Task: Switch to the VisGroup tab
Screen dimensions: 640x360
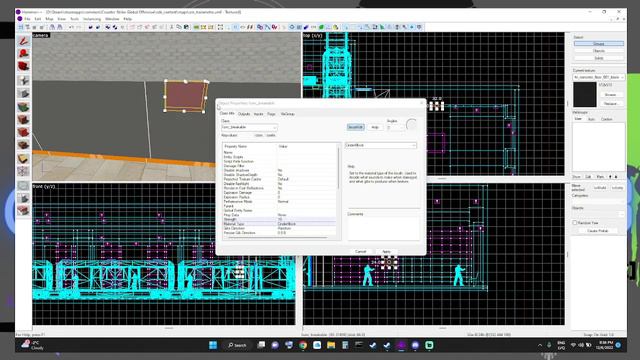Action: 288,114
